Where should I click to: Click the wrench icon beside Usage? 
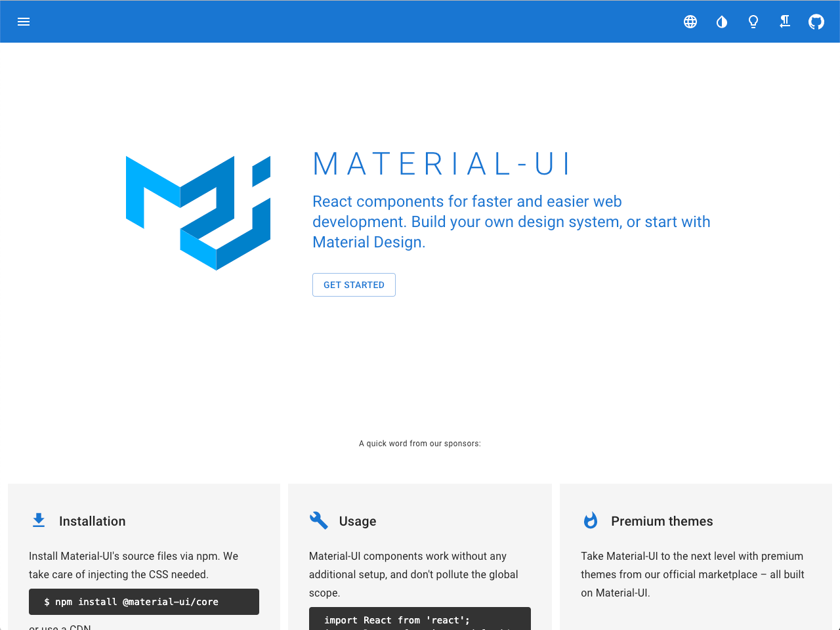318,520
